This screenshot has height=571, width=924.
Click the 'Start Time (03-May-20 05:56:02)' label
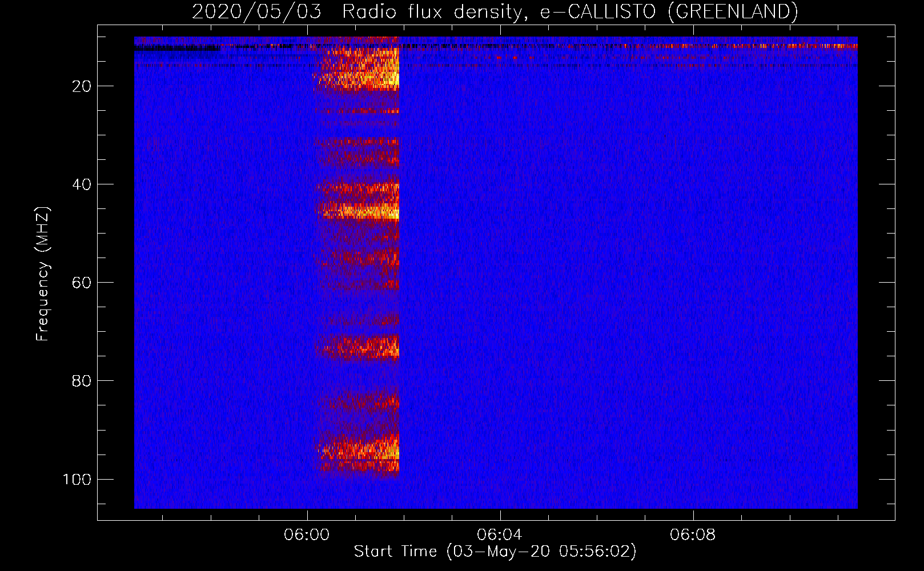pyautogui.click(x=495, y=552)
